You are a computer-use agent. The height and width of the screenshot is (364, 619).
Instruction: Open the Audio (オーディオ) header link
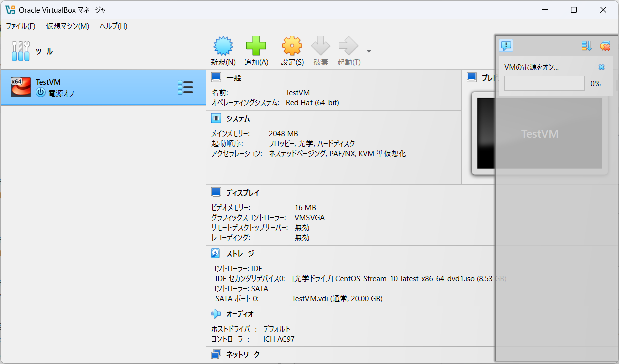tap(240, 314)
